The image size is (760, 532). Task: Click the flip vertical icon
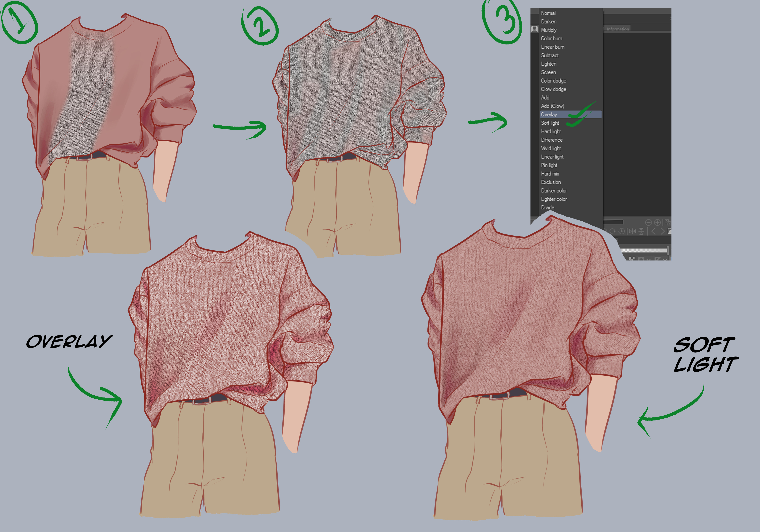tap(641, 231)
